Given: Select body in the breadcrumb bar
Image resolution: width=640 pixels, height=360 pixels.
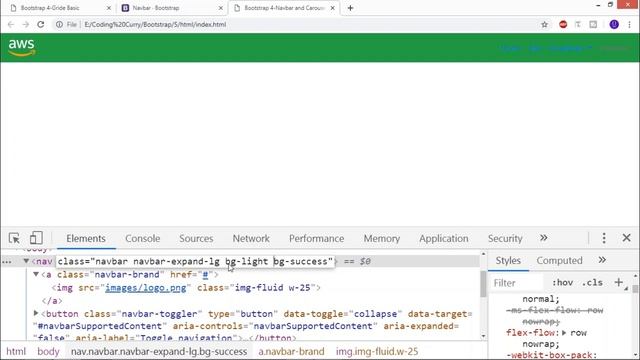Looking at the screenshot, I should tap(48, 351).
